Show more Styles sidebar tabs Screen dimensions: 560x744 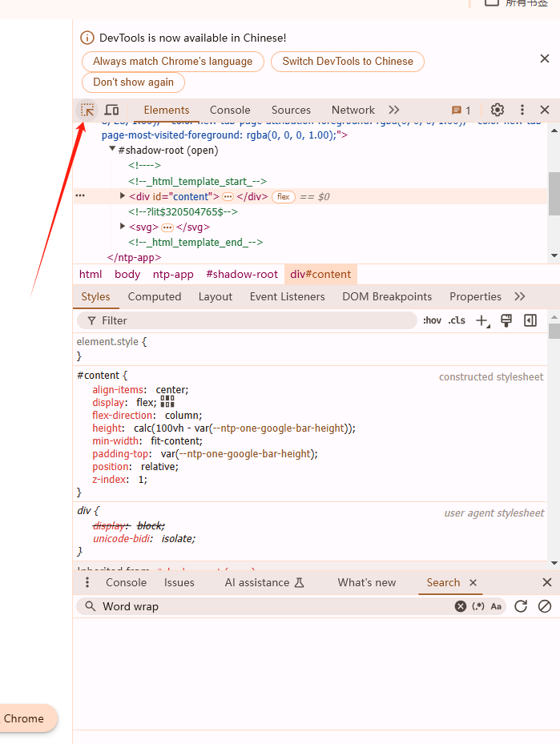520,296
